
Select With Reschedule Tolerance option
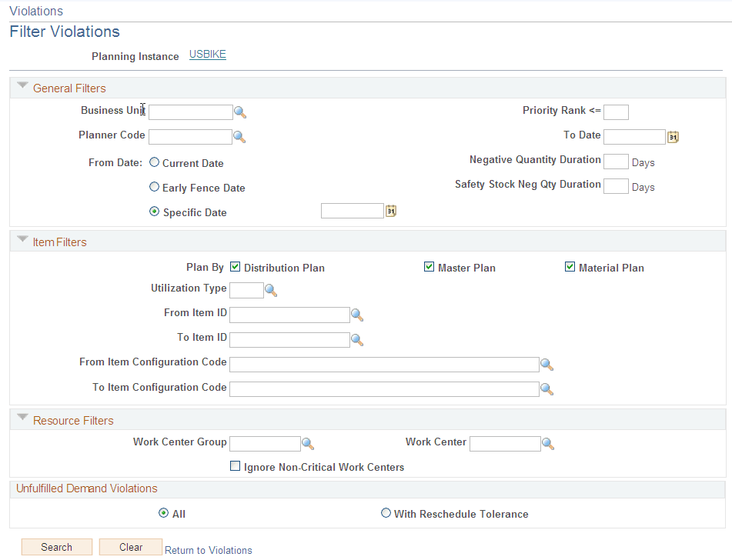click(x=386, y=513)
